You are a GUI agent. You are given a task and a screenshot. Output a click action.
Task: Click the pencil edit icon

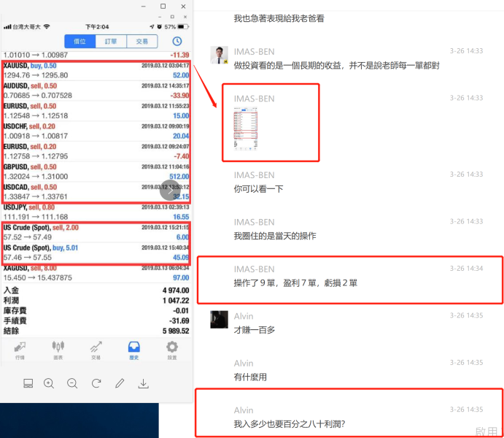click(120, 383)
